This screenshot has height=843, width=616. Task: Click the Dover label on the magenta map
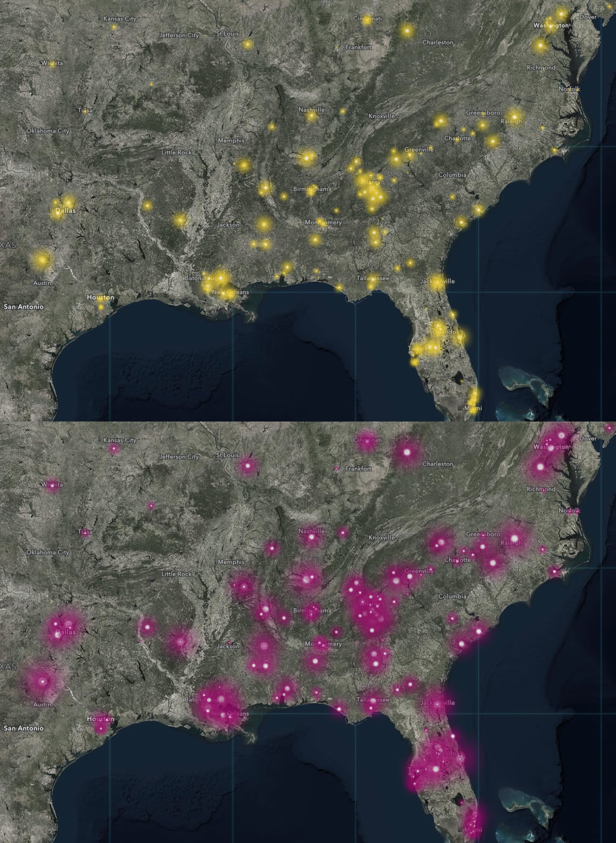click(x=588, y=438)
